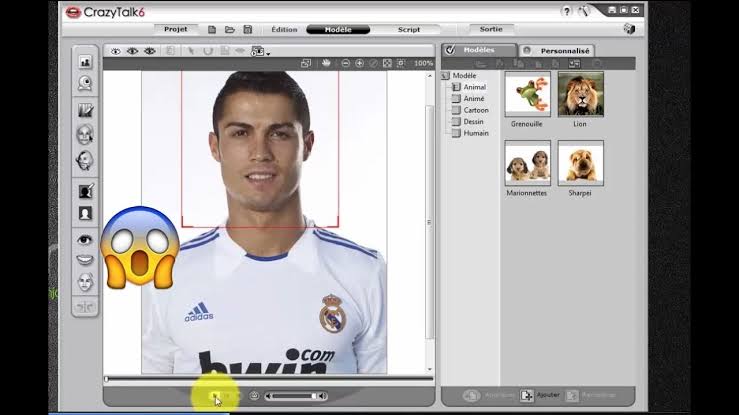Choose the Marionnettes puppies thumbnail

[x=527, y=163]
